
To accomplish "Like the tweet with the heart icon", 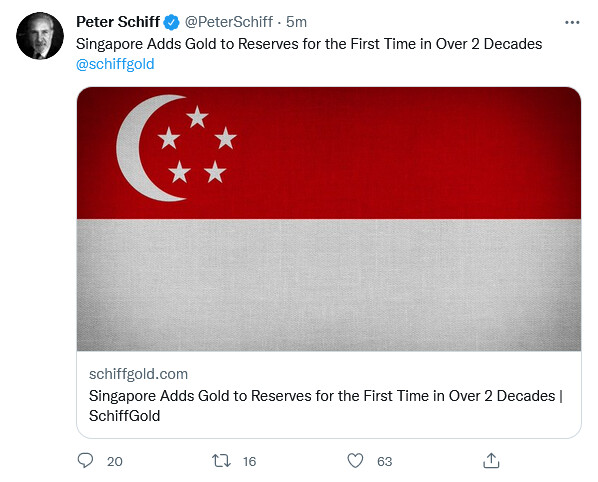I will tap(355, 461).
